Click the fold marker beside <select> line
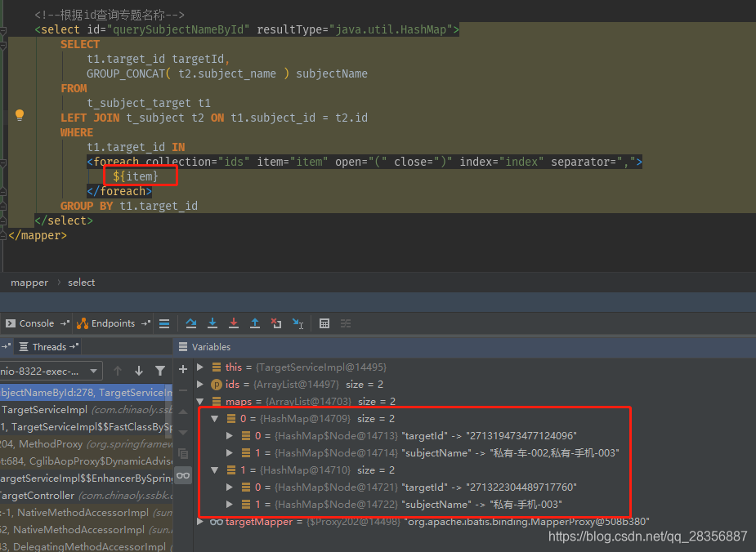Image resolution: width=756 pixels, height=552 pixels. 3,31
